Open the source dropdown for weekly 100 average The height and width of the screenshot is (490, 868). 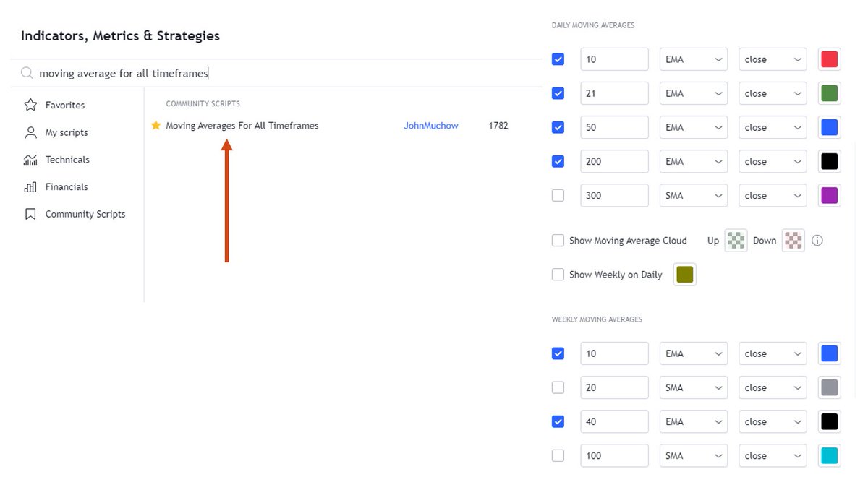click(x=773, y=455)
